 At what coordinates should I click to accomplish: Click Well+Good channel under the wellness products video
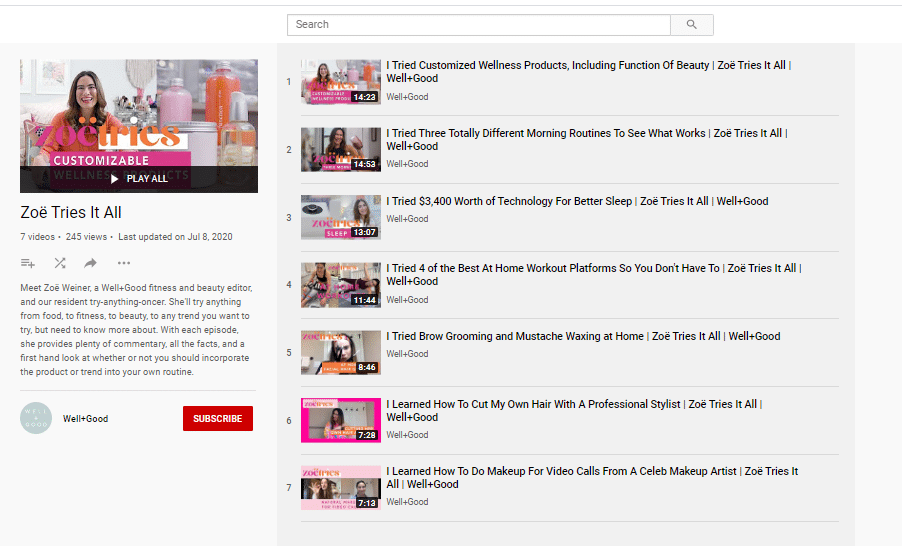click(x=407, y=97)
